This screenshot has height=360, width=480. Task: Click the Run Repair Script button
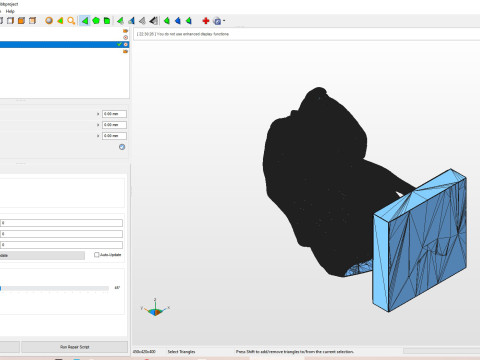point(75,347)
